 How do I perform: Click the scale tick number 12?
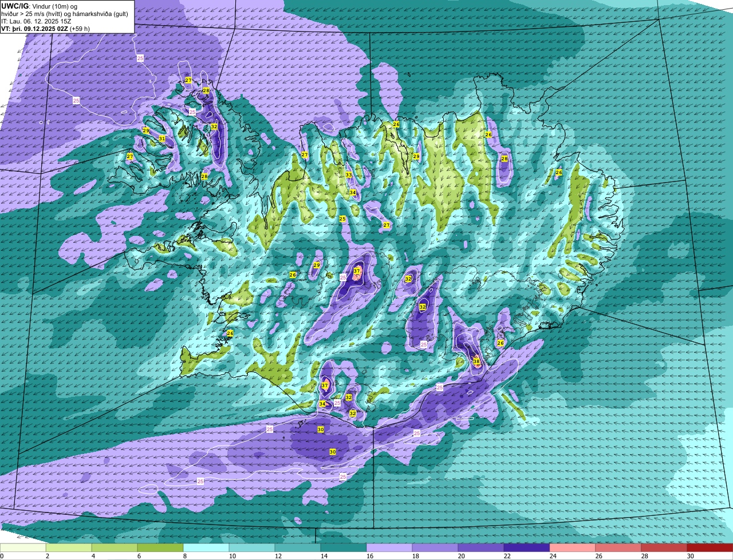click(278, 556)
